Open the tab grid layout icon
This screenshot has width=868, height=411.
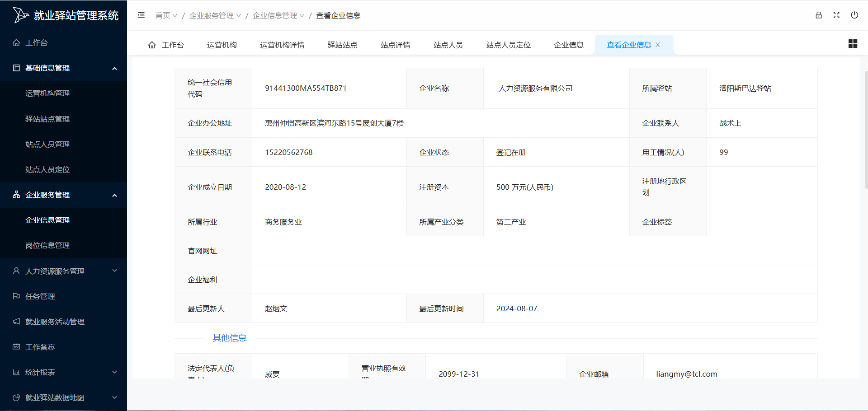(x=853, y=43)
